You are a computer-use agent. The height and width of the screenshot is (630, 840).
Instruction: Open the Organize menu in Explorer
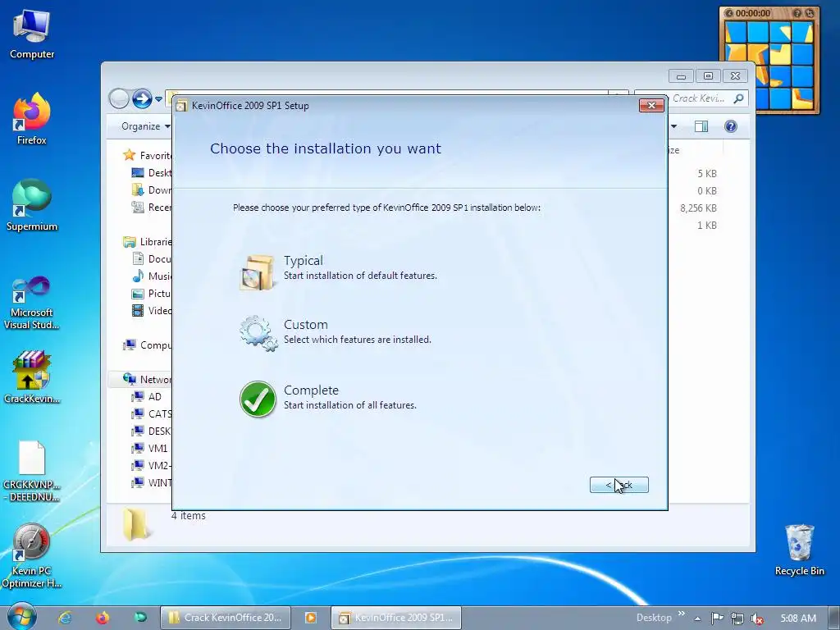pyautogui.click(x=145, y=126)
